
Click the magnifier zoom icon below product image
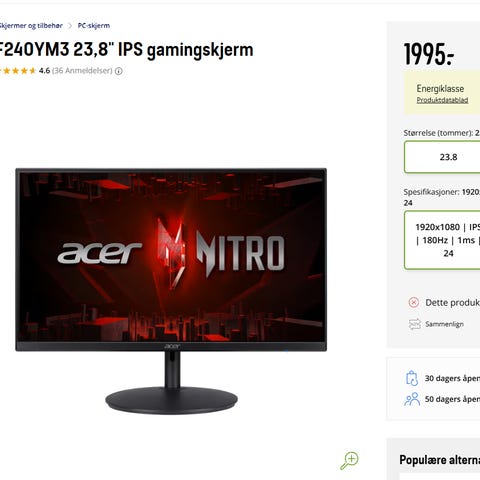(349, 461)
